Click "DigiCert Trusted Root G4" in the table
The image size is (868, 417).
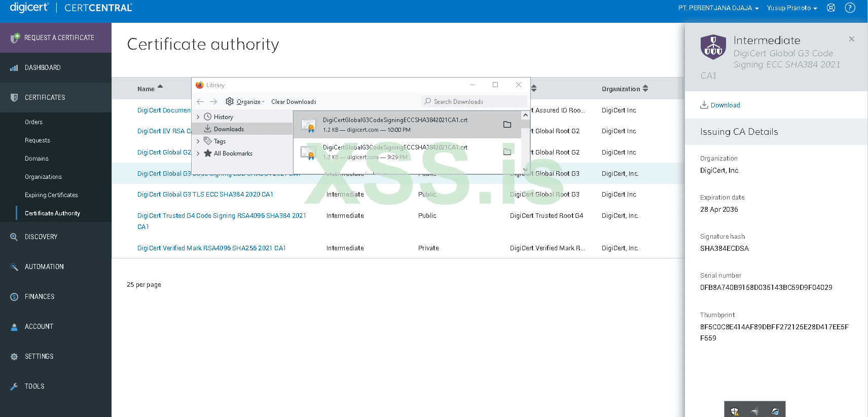click(x=547, y=216)
